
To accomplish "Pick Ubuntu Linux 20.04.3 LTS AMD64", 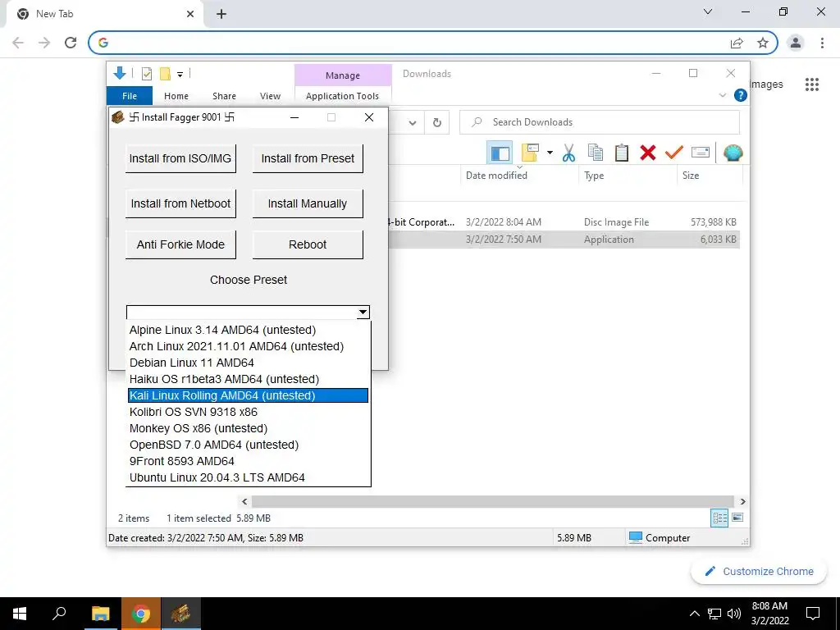I will click(248, 477).
